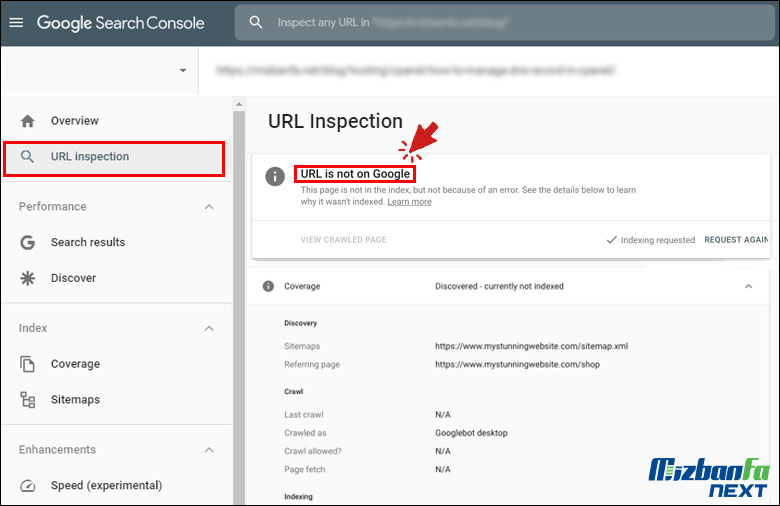Click the sidebar scrollbar up arrow
This screenshot has height=506, width=780.
pos(239,104)
